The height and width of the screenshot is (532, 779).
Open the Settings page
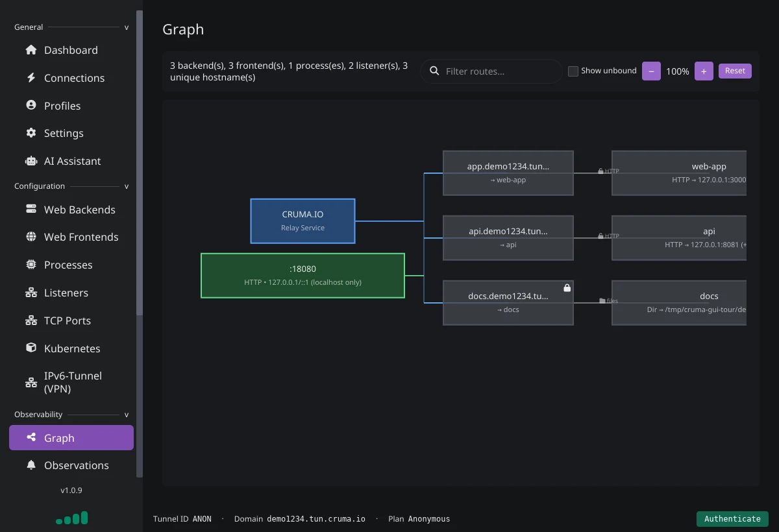[x=71, y=133]
